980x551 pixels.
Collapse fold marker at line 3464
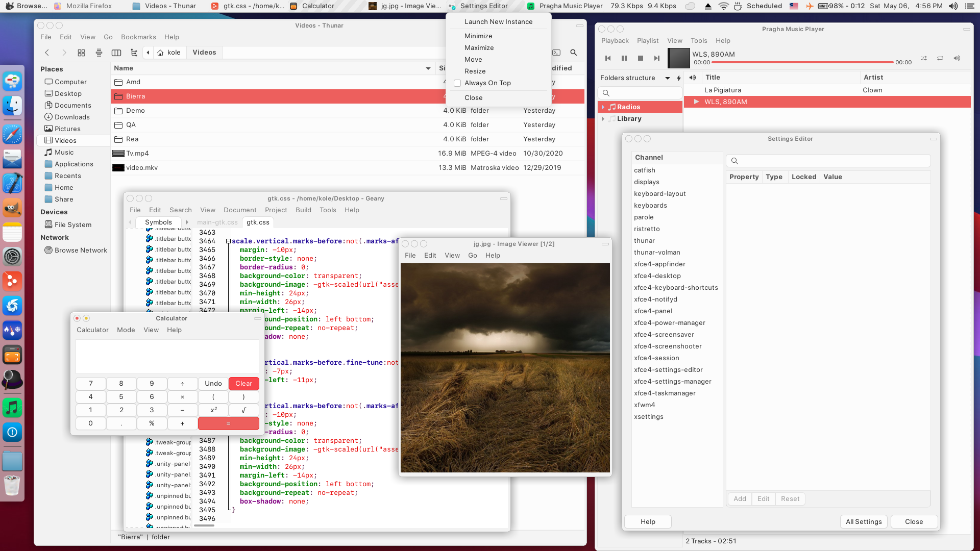point(228,241)
